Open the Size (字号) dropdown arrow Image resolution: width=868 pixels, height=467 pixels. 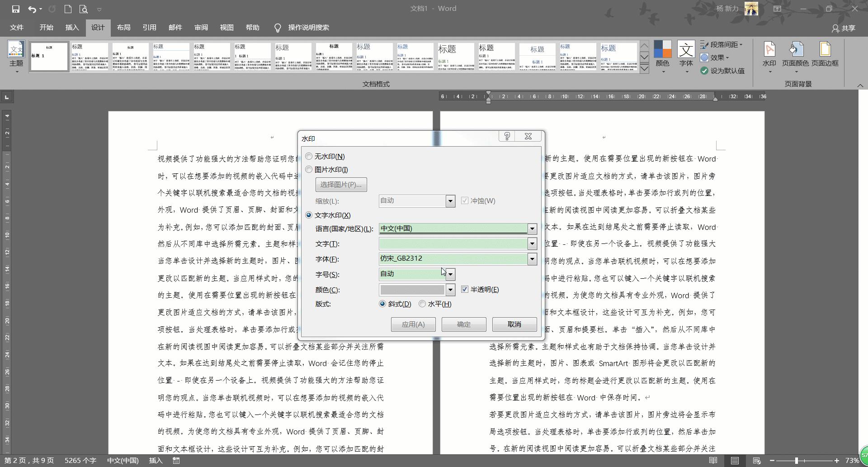pos(450,274)
